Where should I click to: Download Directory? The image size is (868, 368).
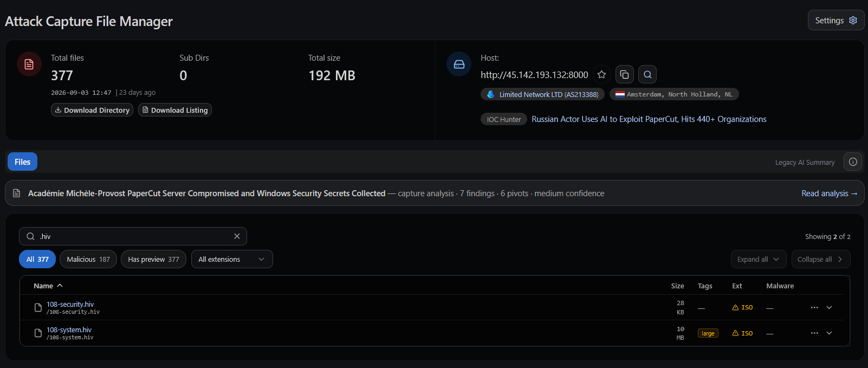point(92,110)
